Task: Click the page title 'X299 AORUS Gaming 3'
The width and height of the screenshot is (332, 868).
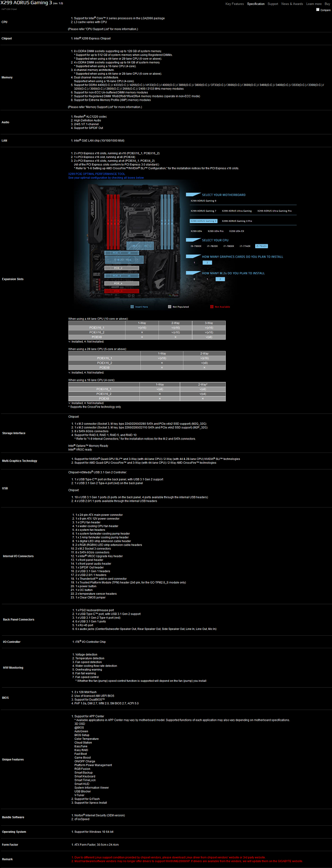Action: [x=26, y=3]
